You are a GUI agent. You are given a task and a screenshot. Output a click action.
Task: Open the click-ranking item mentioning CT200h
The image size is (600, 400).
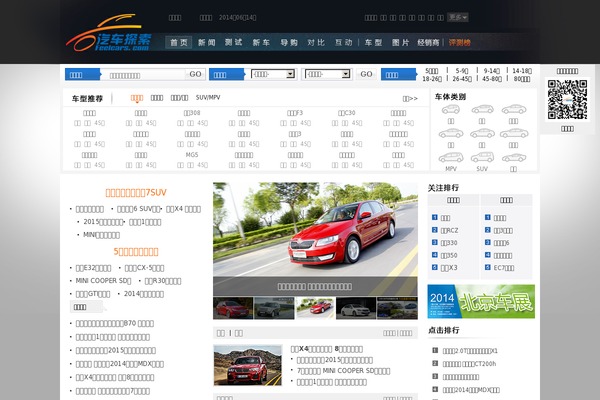469,364
